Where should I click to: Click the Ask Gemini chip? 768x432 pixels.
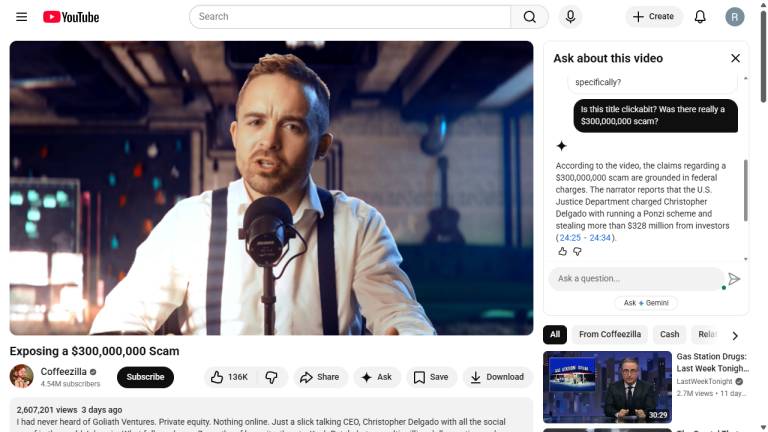click(646, 303)
